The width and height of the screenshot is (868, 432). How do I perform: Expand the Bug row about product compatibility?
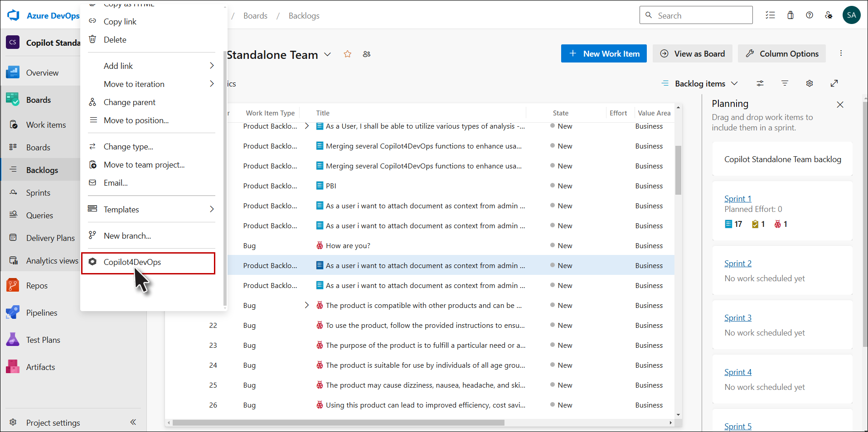coord(307,305)
